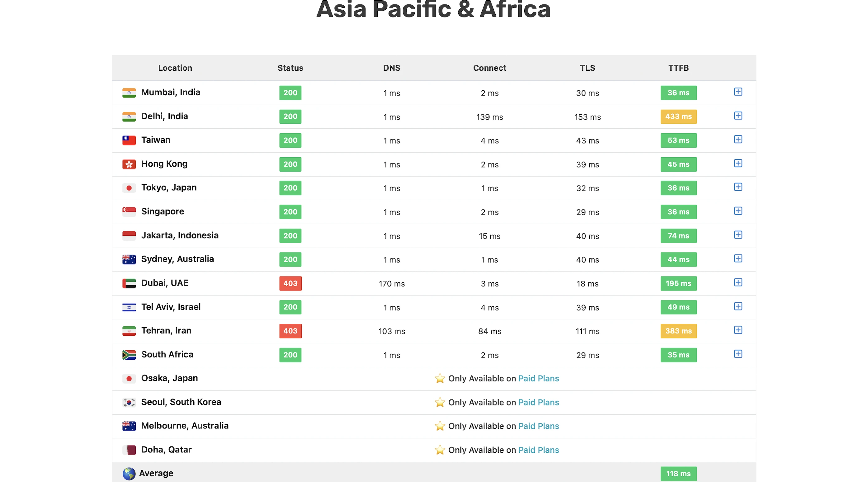This screenshot has width=868, height=482.
Task: Click the plus icon in the Dubai, UAE row
Action: click(738, 282)
